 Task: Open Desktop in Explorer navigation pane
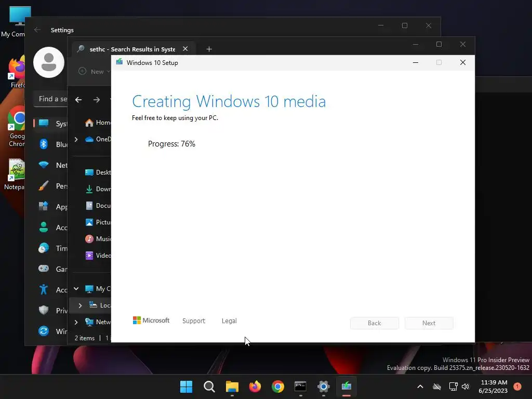tap(97, 172)
